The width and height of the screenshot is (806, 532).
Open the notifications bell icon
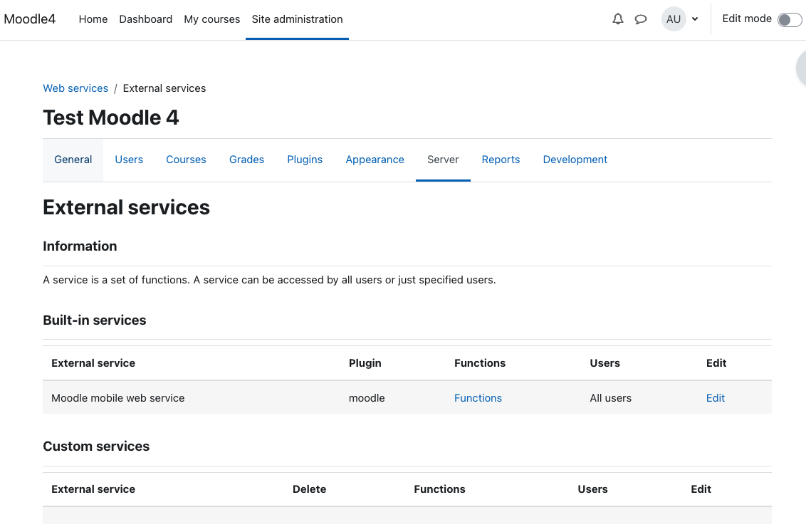(618, 19)
